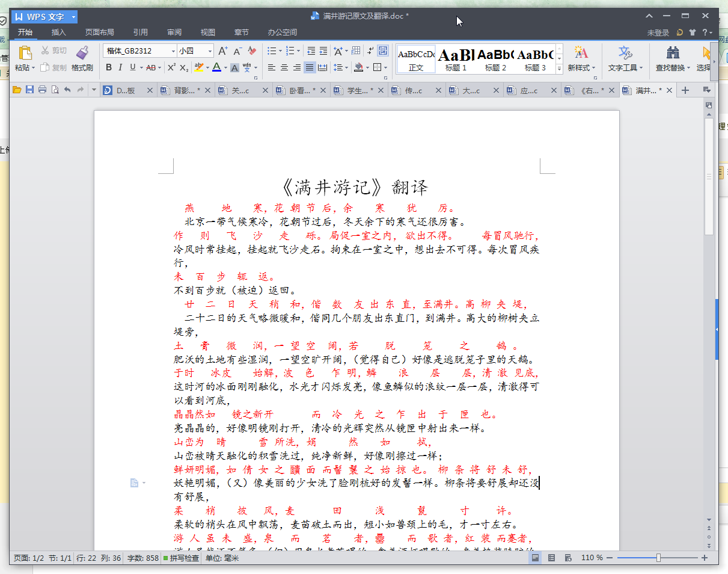Toggle spell check in status bar
Image resolution: width=728 pixels, height=574 pixels.
181,558
